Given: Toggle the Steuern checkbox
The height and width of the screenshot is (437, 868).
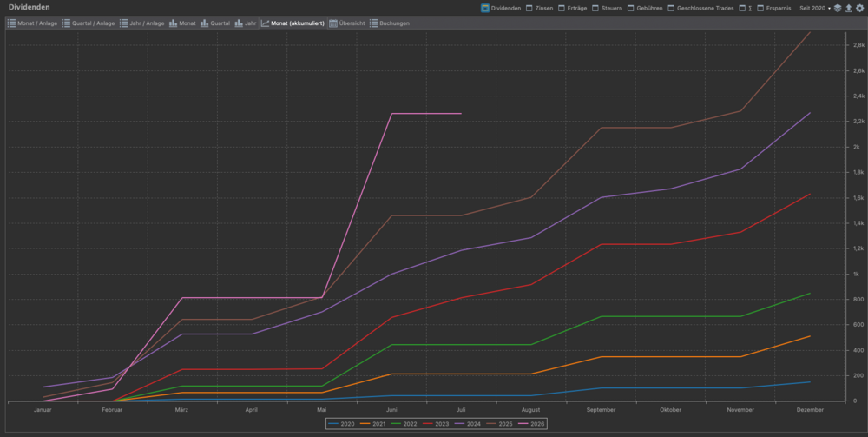Looking at the screenshot, I should click(608, 9).
